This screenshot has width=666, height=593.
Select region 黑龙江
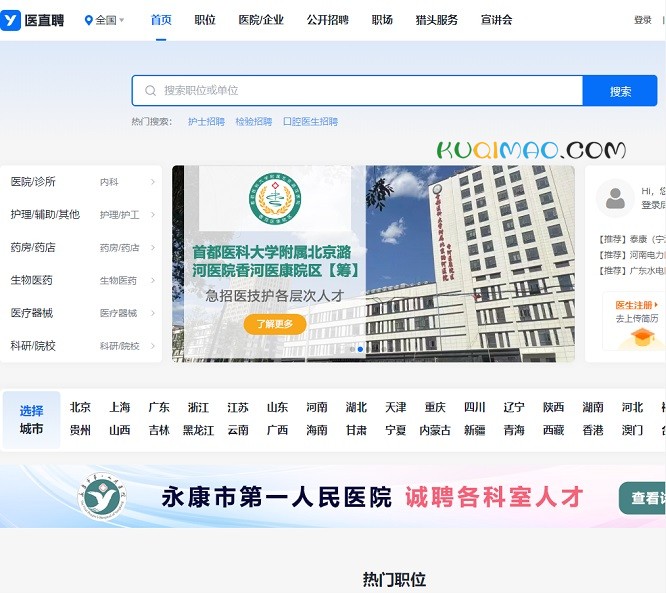coord(198,430)
